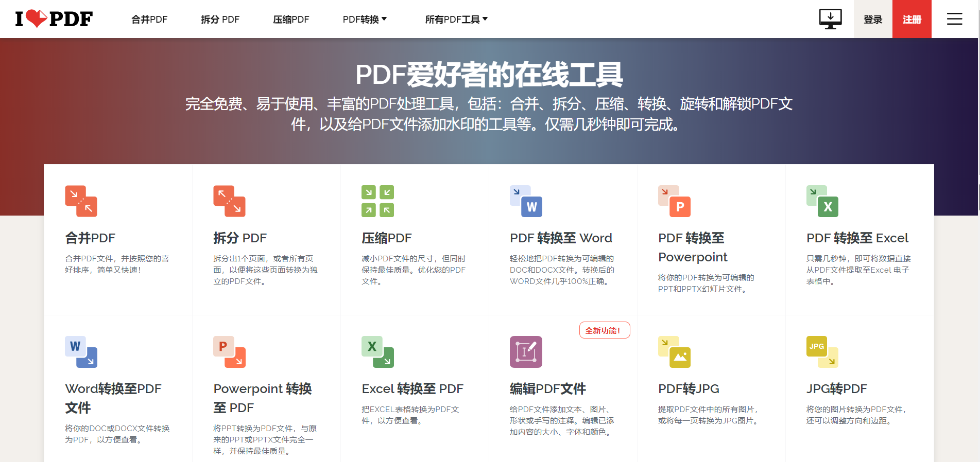This screenshot has height=462, width=980.
Task: Expand the PDF转换 dropdown menu
Action: pyautogui.click(x=365, y=20)
